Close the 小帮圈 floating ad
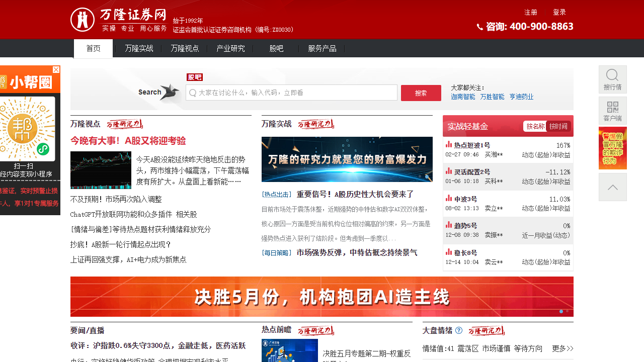Screen dimensions: 644x362 pos(56,70)
